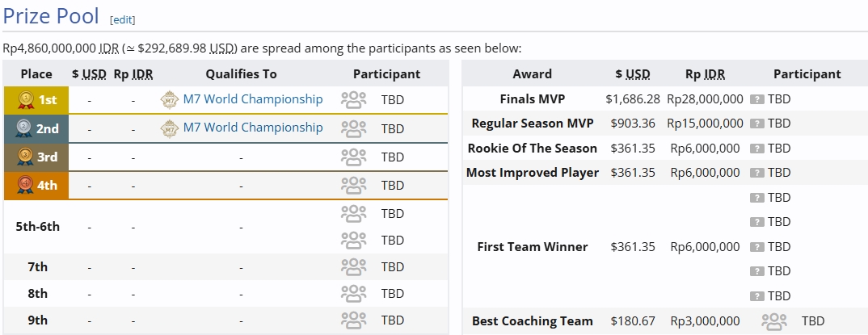This screenshot has width=868, height=335.
Task: Click the M7 logo in 2nd place row
Action: [169, 128]
